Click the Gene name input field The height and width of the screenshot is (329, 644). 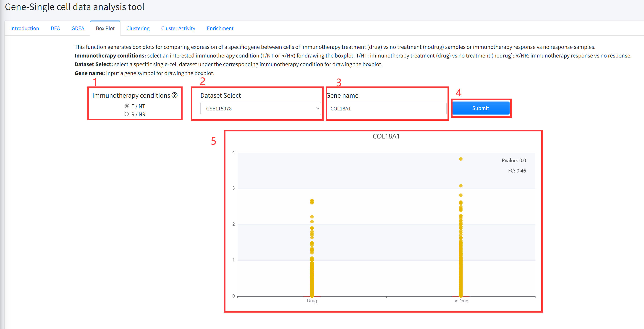[x=386, y=109]
